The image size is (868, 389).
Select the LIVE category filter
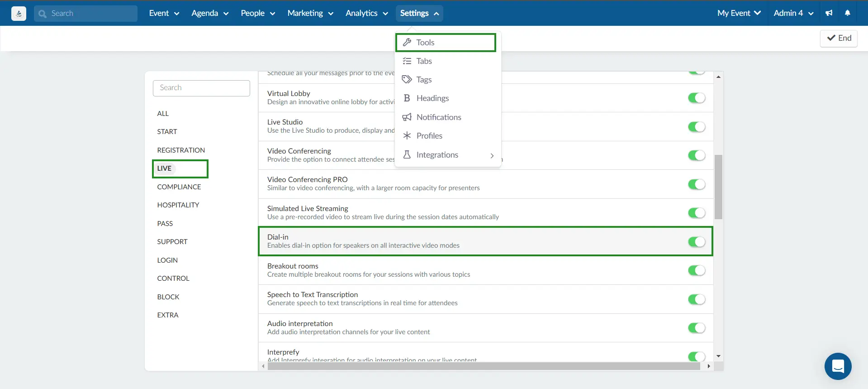pyautogui.click(x=164, y=168)
